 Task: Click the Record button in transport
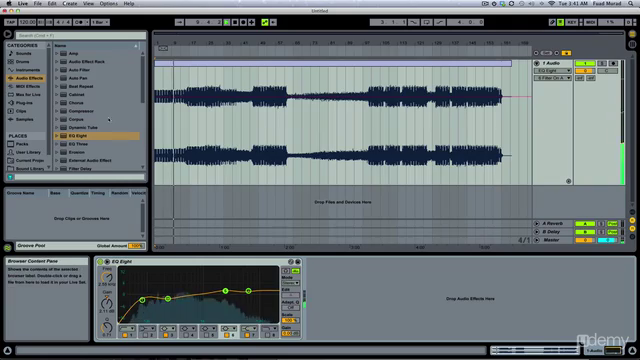(x=243, y=22)
